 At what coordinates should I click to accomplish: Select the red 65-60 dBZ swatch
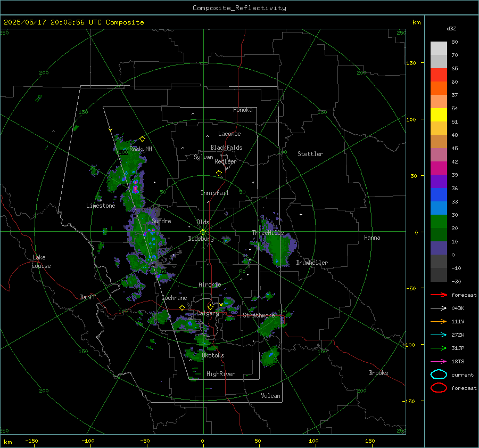click(439, 75)
